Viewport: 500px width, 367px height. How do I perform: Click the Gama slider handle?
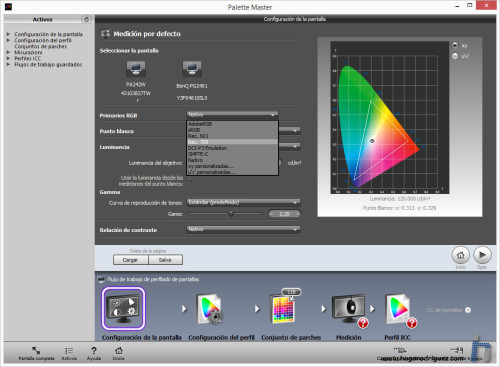pyautogui.click(x=231, y=213)
